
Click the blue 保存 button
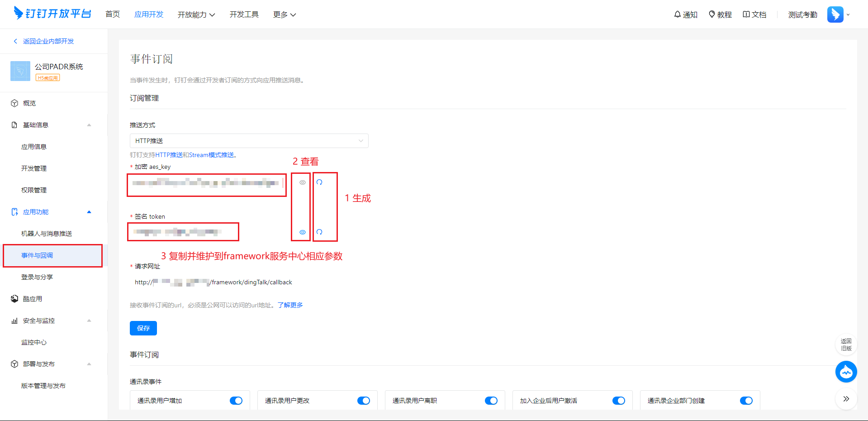coord(143,328)
